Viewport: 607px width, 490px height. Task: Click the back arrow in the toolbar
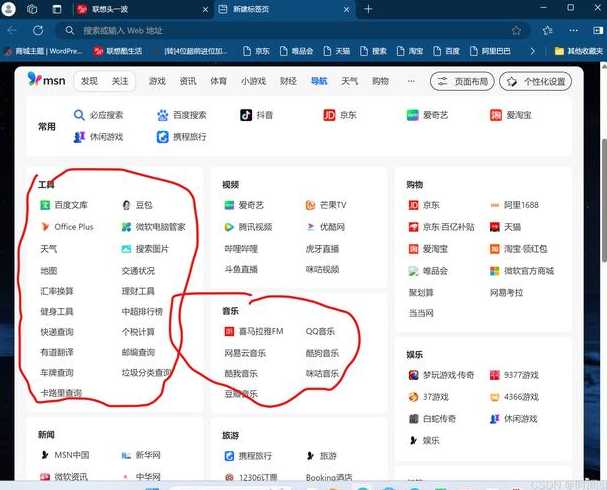click(x=12, y=30)
